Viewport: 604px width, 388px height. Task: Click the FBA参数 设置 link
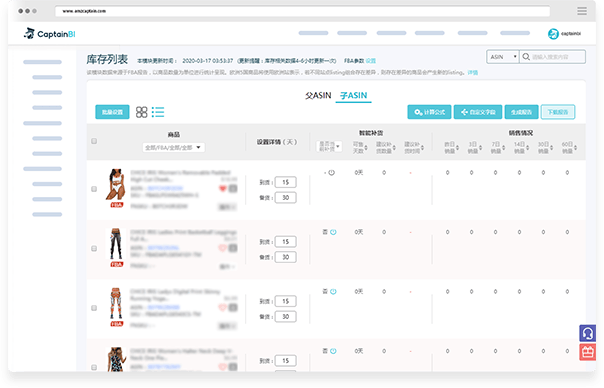(371, 61)
